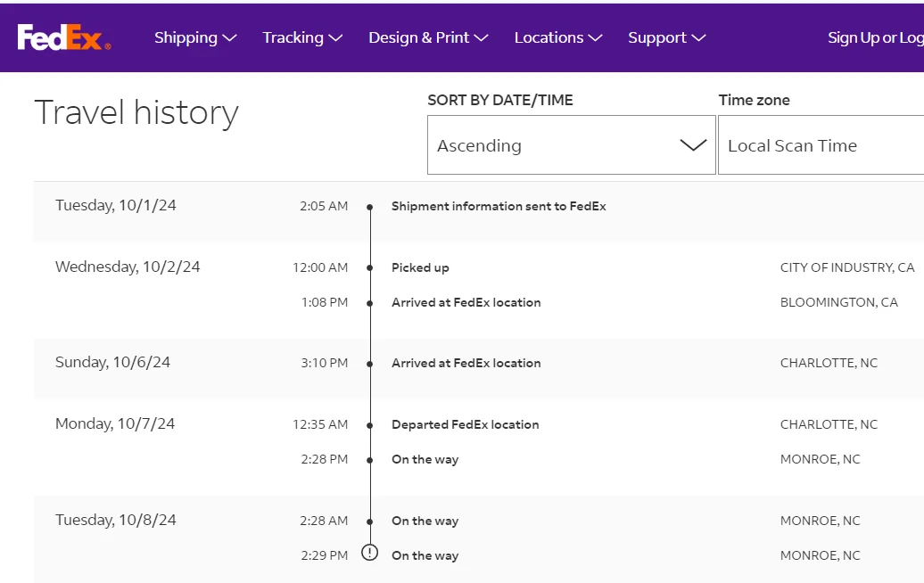
Task: Click the Shipment information sent timeline dot
Action: (370, 207)
